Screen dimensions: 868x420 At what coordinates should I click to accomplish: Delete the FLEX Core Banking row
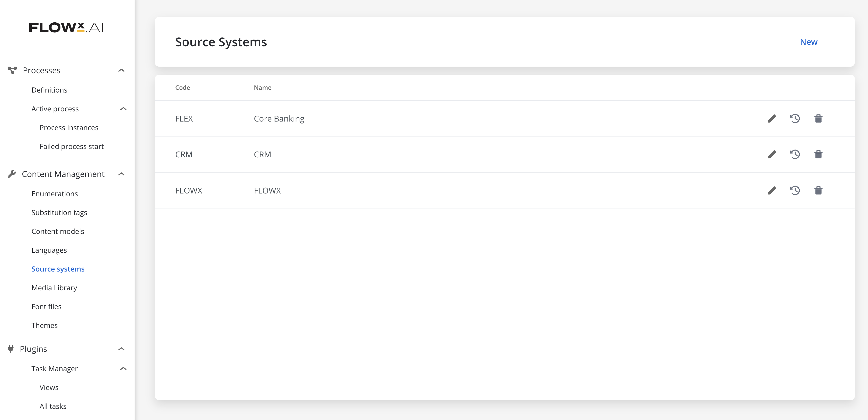point(818,118)
